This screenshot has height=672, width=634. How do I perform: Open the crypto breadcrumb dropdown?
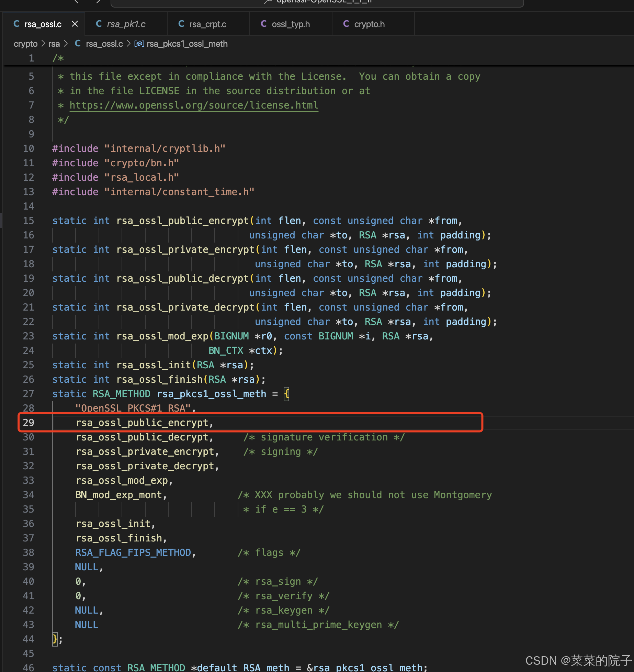(43, 44)
